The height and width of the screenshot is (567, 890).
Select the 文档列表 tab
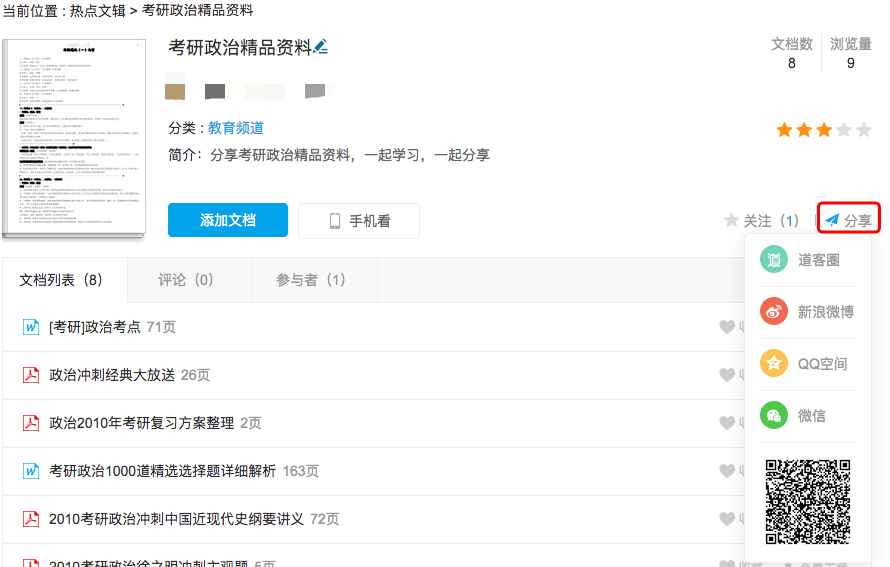pos(62,280)
